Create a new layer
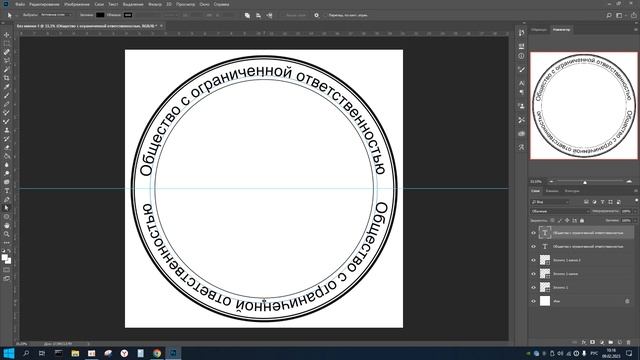The height and width of the screenshot is (360, 640). tap(620, 342)
